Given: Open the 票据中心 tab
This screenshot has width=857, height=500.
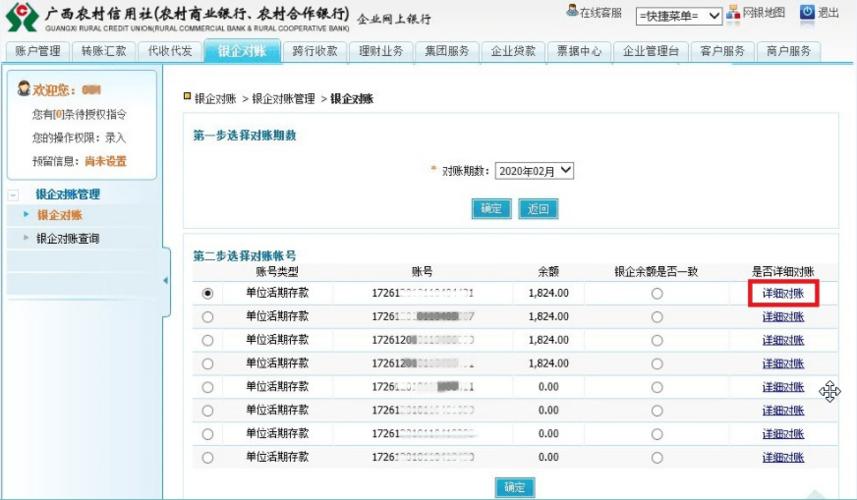Looking at the screenshot, I should (x=579, y=51).
